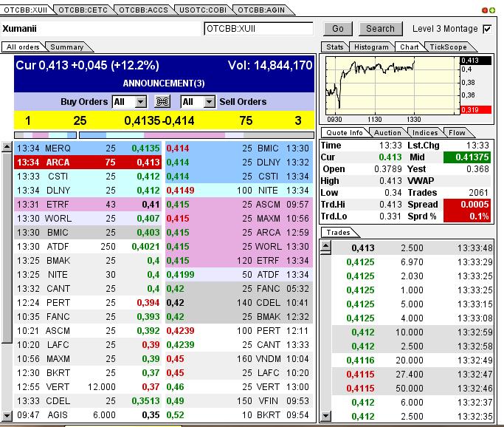Click the black 0,413 chart price marker
The image size is (504, 427).
(x=476, y=61)
